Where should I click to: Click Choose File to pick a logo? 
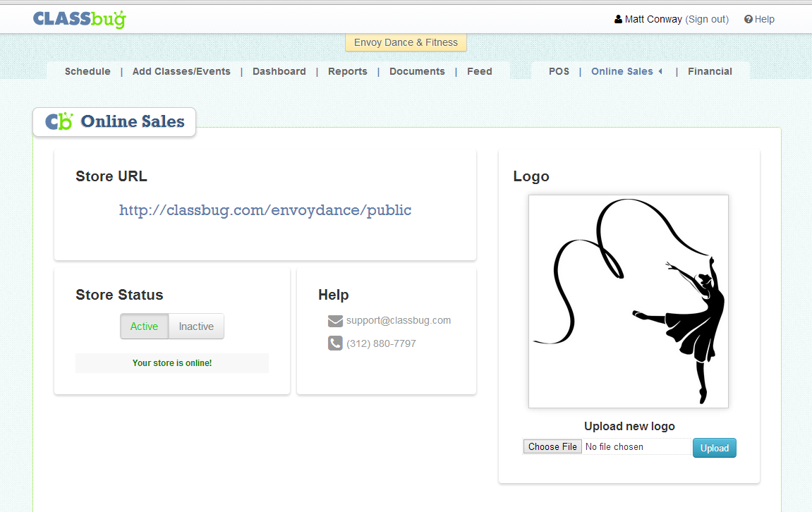552,446
